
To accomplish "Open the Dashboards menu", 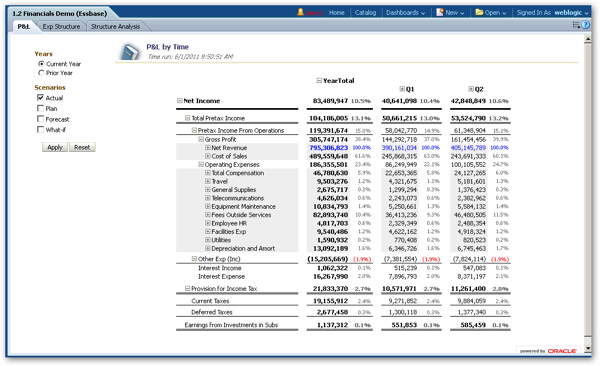I will click(x=405, y=13).
